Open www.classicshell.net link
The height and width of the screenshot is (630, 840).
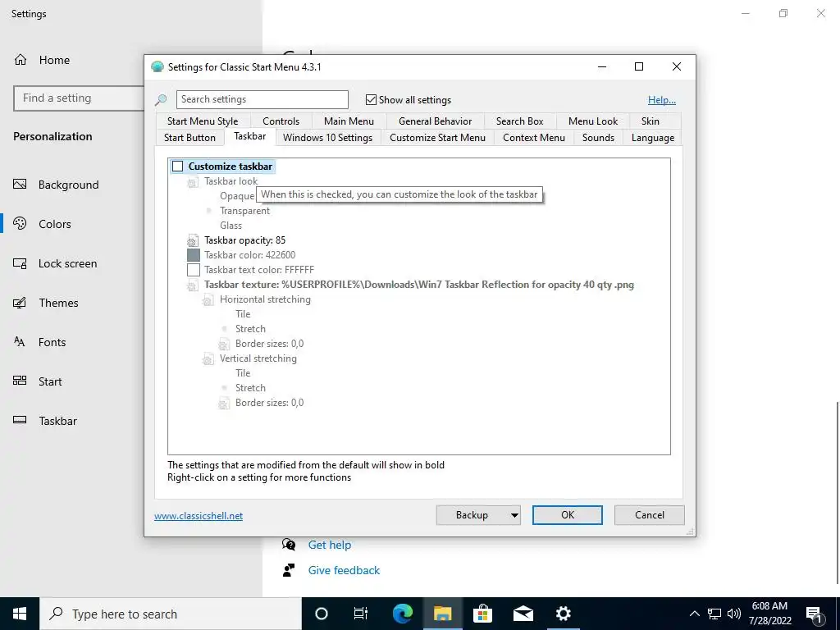[199, 516]
